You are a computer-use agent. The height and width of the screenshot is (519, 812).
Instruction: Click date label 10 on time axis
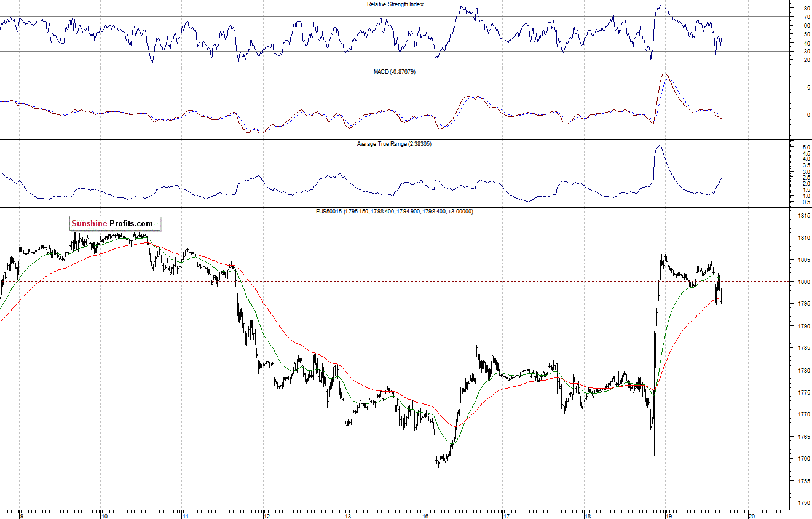pyautogui.click(x=104, y=515)
